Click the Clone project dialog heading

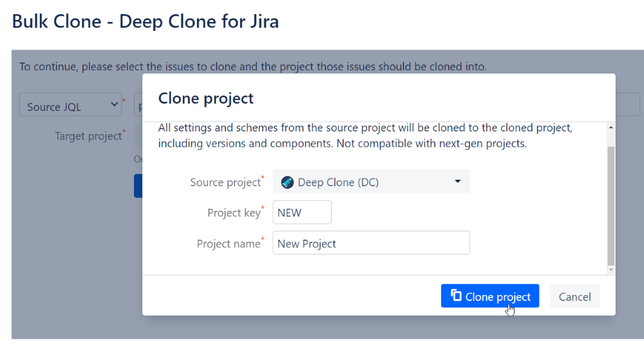(206, 98)
